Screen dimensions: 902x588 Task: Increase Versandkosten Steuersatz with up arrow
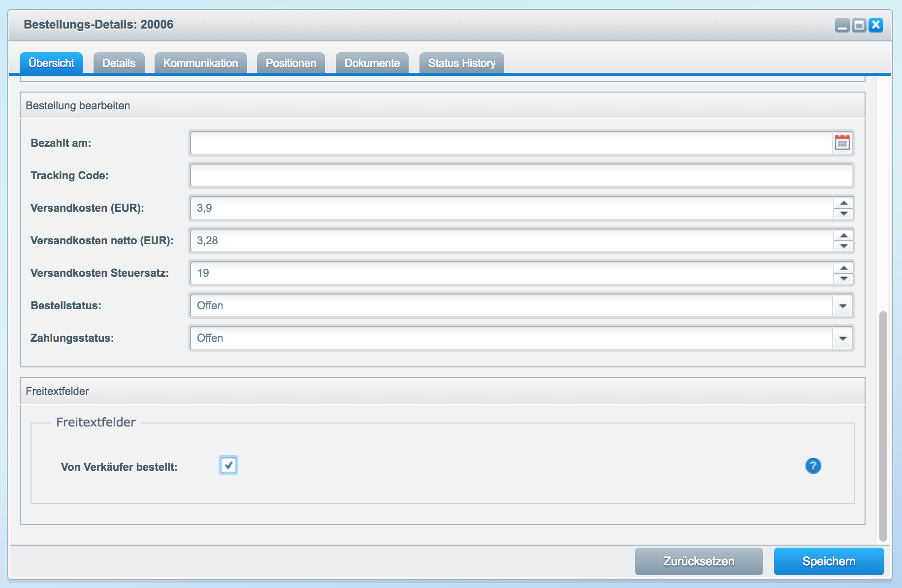click(843, 268)
